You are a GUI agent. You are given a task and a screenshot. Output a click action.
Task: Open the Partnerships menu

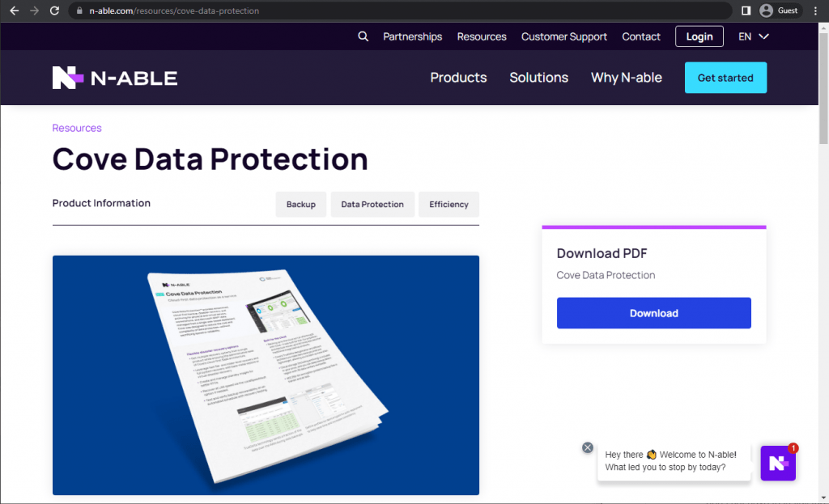pos(412,36)
